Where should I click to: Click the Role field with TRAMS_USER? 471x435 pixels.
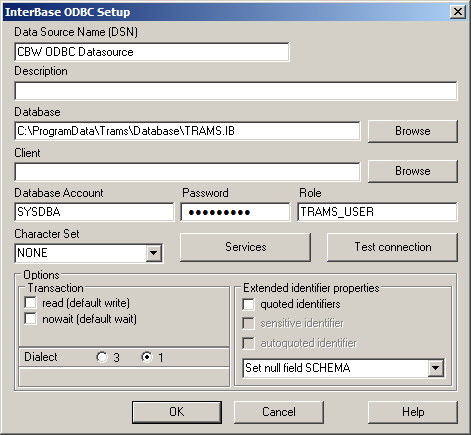coord(377,212)
